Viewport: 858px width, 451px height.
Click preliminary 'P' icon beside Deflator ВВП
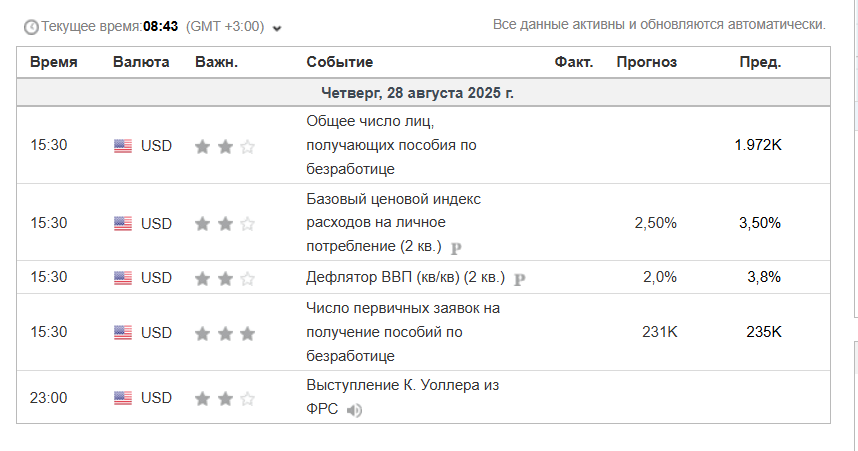point(519,279)
